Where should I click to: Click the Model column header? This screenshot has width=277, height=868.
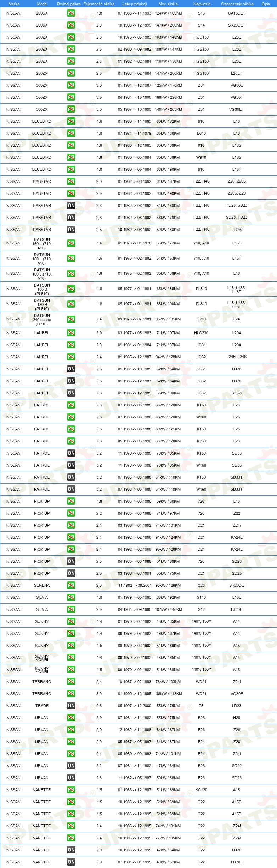tap(42, 4)
